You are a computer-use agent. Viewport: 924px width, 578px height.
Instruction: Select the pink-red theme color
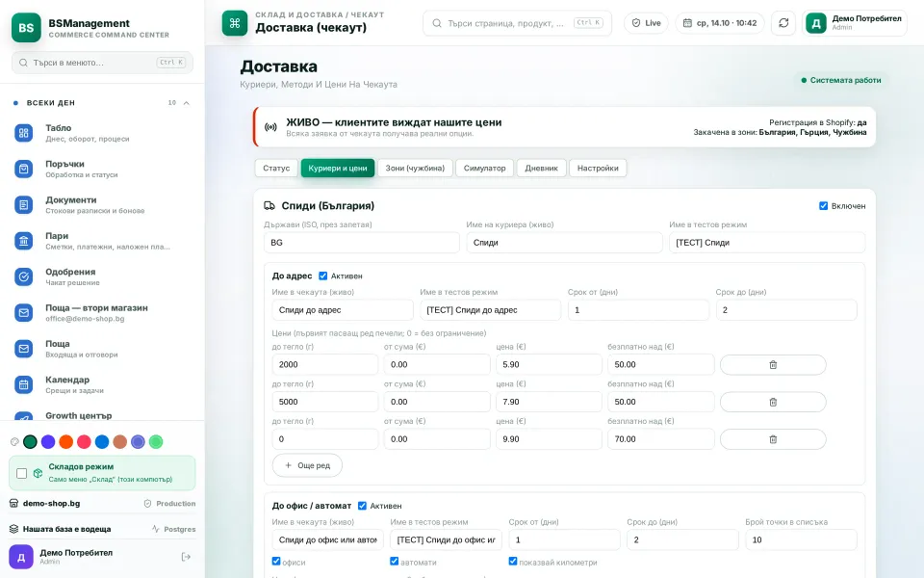click(85, 442)
